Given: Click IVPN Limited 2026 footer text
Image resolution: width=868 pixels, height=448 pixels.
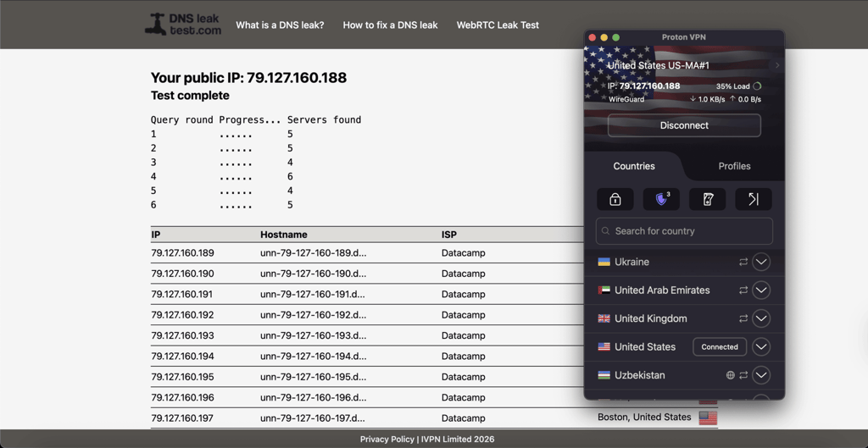Looking at the screenshot, I should point(457,440).
